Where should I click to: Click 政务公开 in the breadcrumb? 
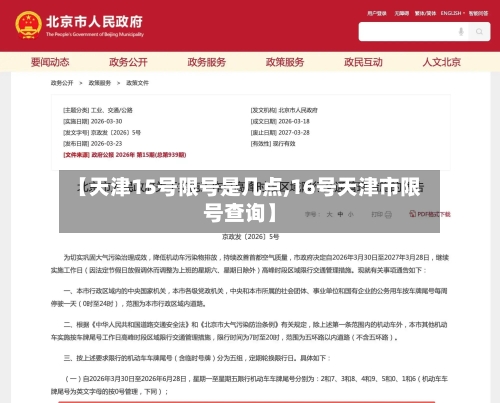62,83
